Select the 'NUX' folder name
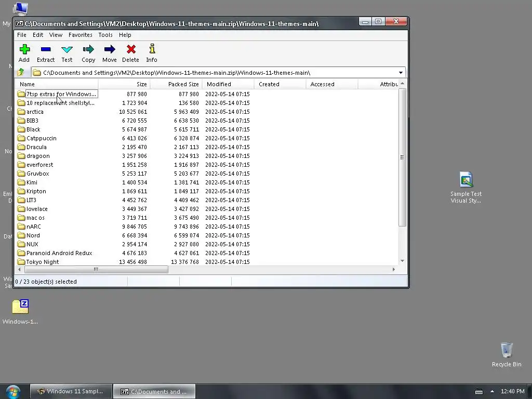Viewport: 532px width, 399px height. point(32,244)
